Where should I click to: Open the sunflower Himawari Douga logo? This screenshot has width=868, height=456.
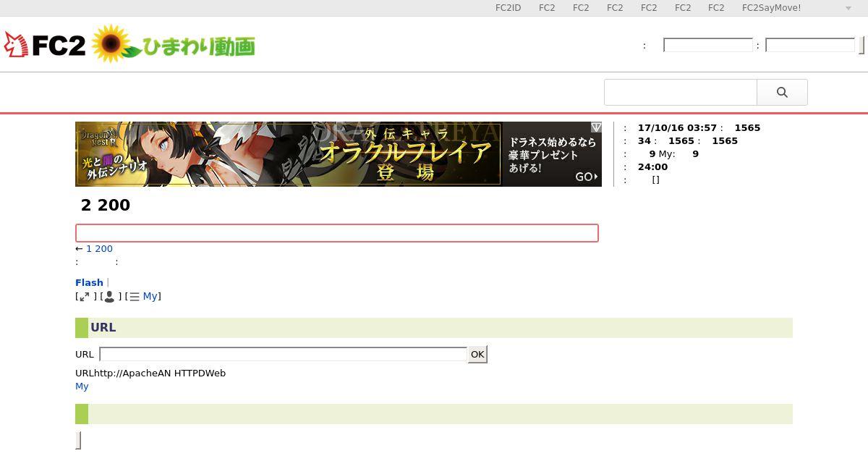tap(174, 45)
